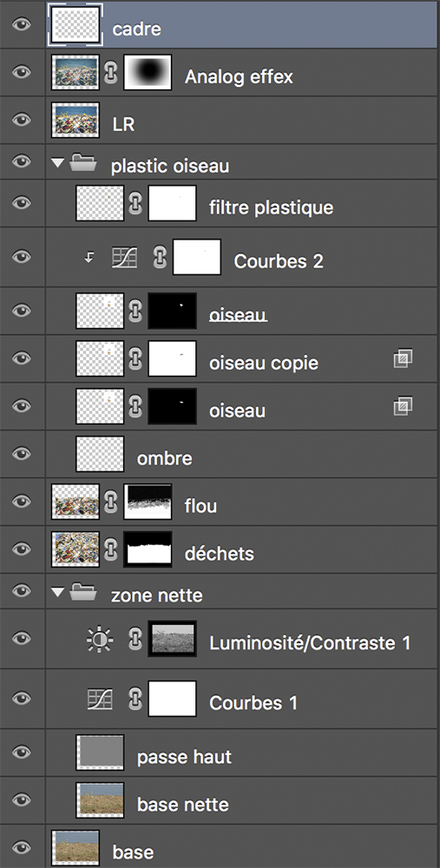Select the passe haut layer
This screenshot has width=440, height=868.
242,753
